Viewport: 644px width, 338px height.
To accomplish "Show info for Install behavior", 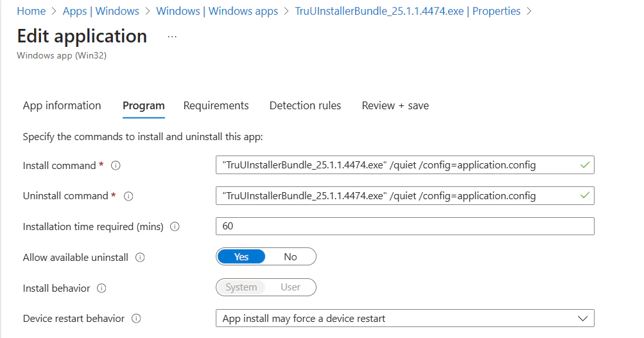I will [101, 289].
